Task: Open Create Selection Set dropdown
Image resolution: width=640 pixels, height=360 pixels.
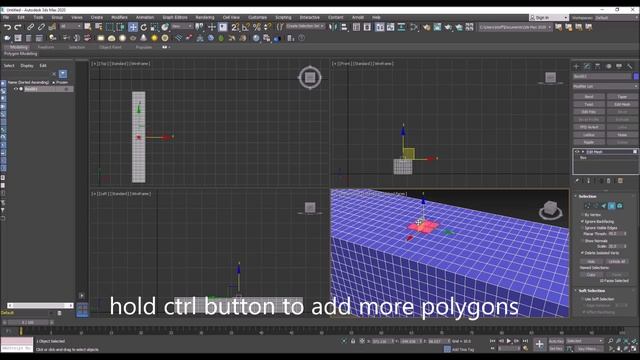Action: [x=305, y=26]
